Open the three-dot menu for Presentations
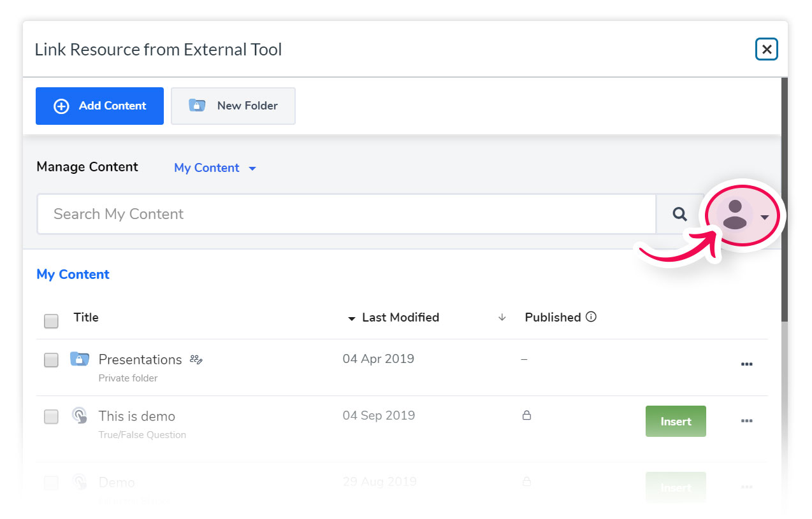812x519 pixels. (x=746, y=364)
